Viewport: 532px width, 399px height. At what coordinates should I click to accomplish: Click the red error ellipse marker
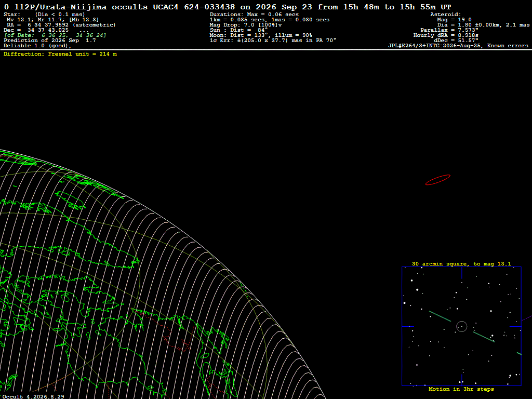pos(437,180)
